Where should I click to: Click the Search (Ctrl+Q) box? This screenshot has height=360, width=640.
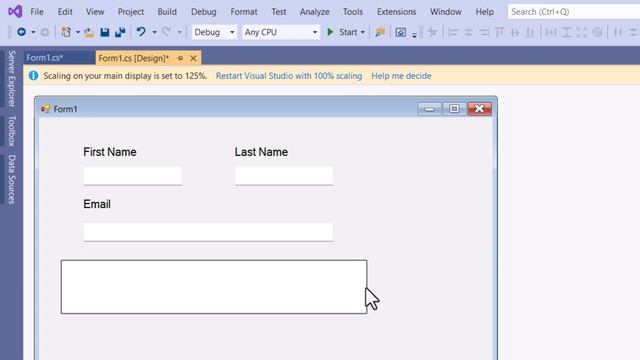coord(573,12)
